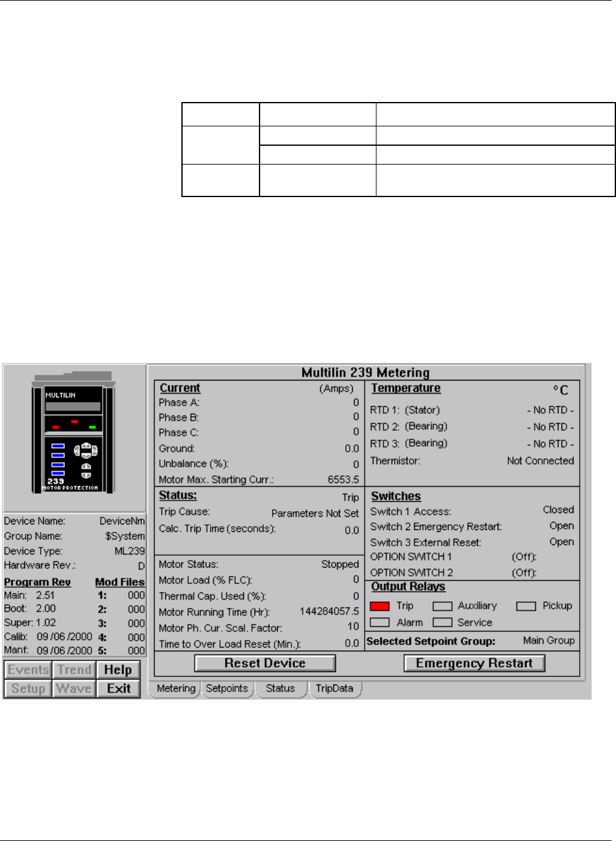Viewport: 616px width, 841px height.
Task: Click the DeviceNm device name value
Action: [122, 521]
